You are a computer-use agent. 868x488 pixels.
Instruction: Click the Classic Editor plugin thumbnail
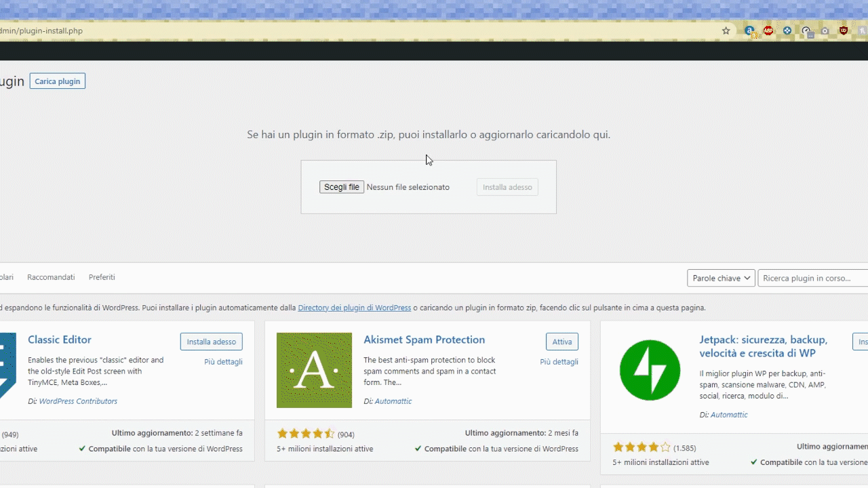coord(7,369)
